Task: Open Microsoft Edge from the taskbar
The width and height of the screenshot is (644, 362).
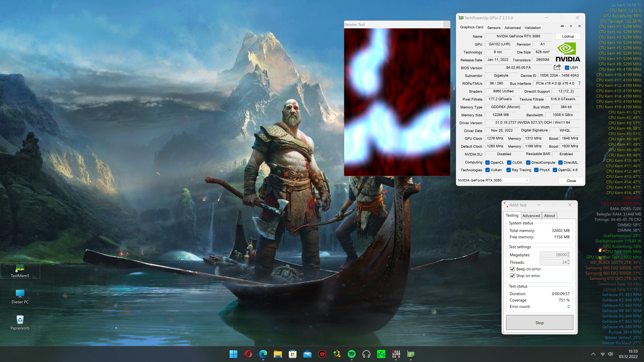Action: [263, 354]
